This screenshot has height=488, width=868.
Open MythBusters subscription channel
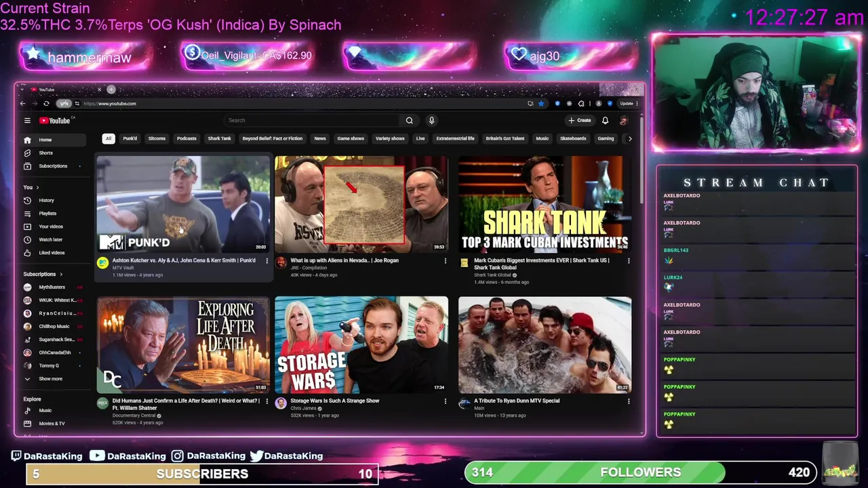pyautogui.click(x=54, y=287)
